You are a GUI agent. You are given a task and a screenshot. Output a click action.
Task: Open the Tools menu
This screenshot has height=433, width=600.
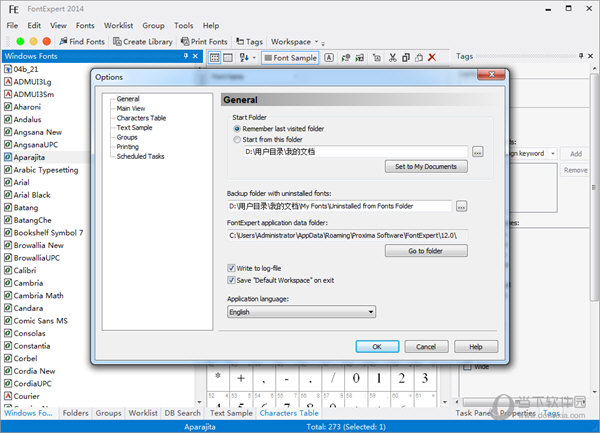pos(184,26)
